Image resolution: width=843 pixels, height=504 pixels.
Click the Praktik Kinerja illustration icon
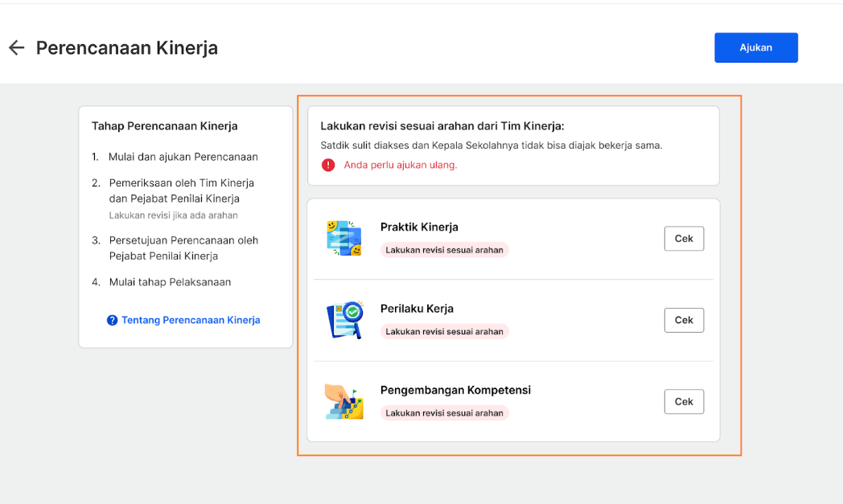click(x=344, y=238)
